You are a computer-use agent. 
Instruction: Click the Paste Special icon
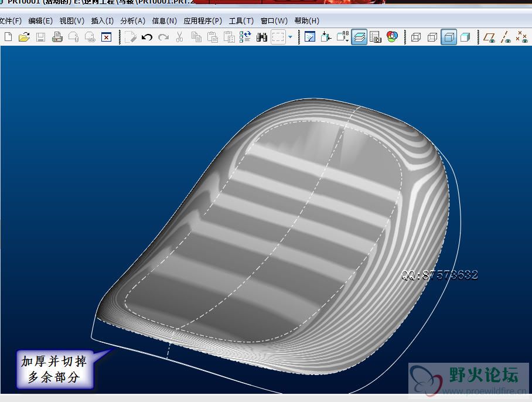click(x=229, y=37)
